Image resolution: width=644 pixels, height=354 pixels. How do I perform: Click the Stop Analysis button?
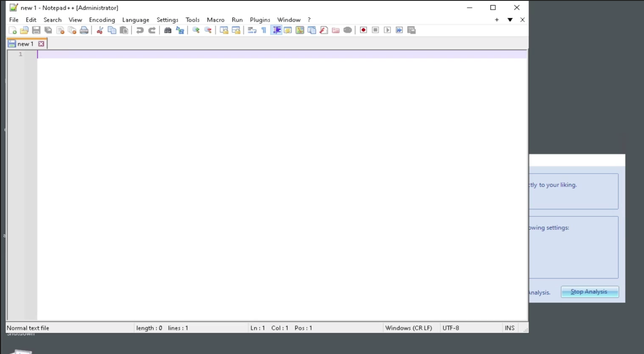click(589, 291)
